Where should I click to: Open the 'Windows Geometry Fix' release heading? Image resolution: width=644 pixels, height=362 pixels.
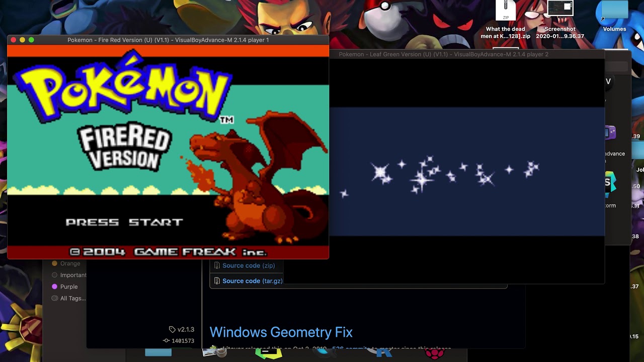281,332
